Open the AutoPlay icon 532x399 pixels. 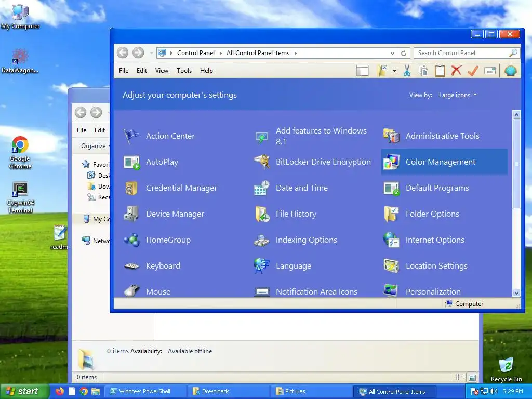pos(131,162)
